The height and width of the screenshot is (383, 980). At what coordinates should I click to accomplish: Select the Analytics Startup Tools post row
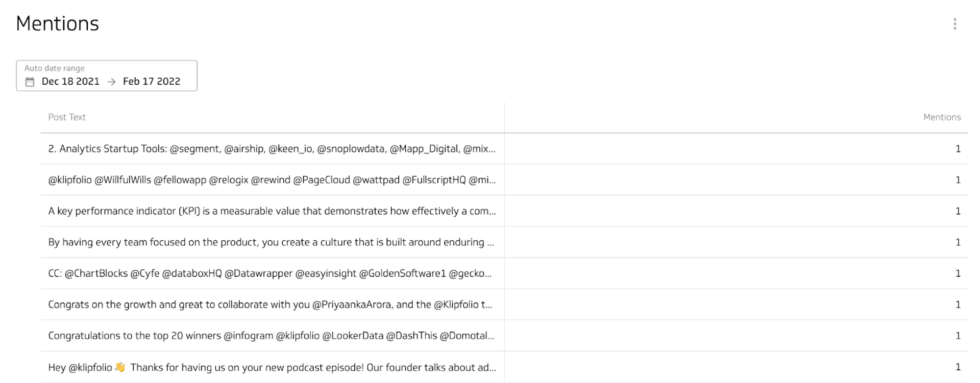272,148
